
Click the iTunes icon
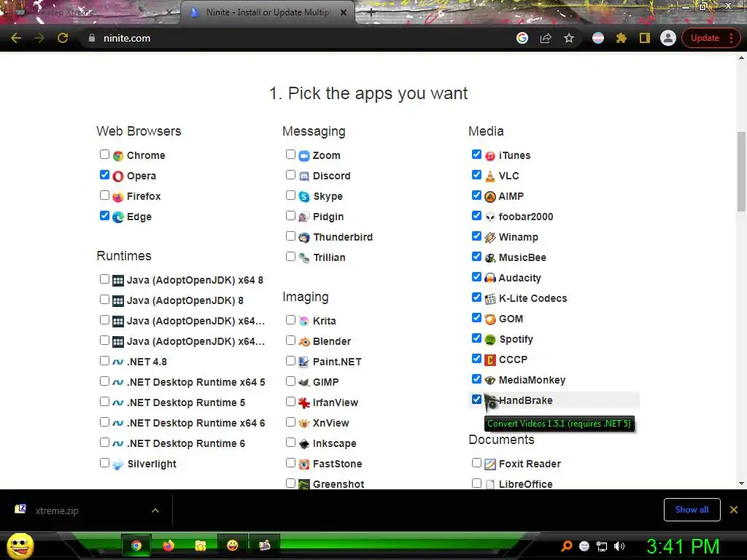489,156
